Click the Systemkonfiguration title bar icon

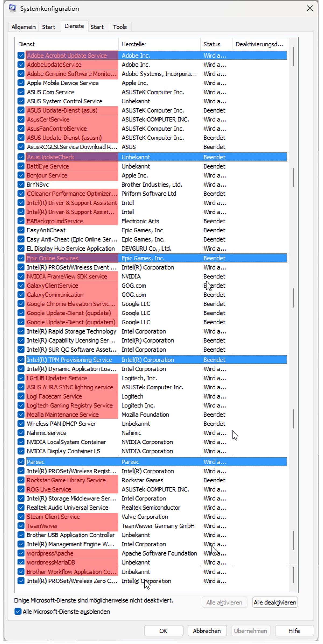[x=13, y=9]
